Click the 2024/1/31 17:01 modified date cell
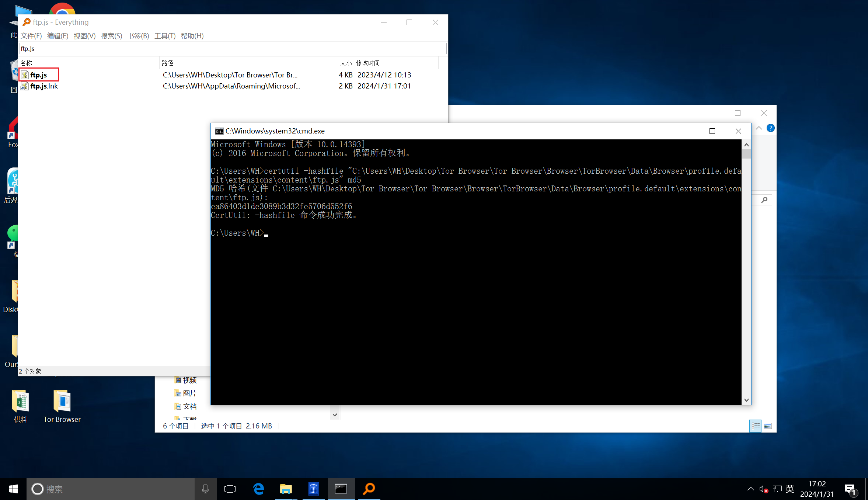Screen dimensions: 868x500 pos(384,86)
